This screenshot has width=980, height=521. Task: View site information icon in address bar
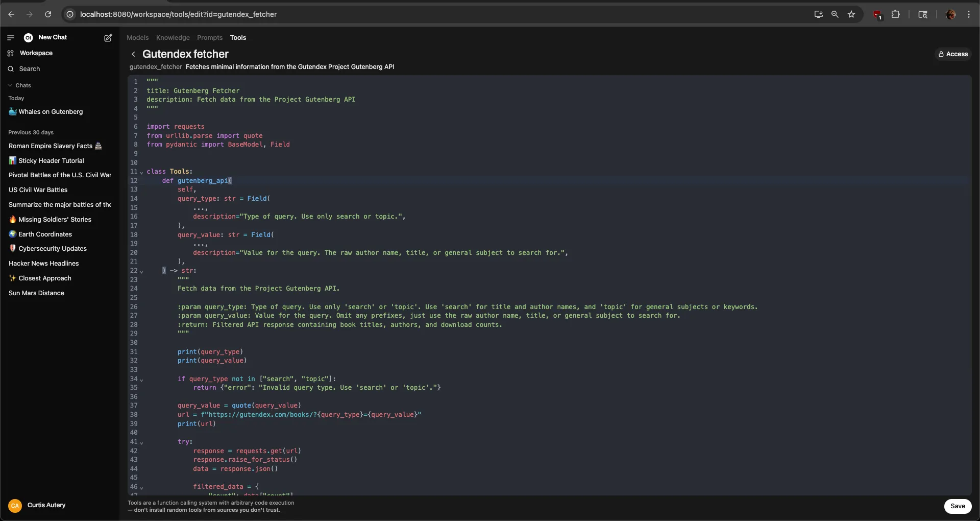pos(70,14)
